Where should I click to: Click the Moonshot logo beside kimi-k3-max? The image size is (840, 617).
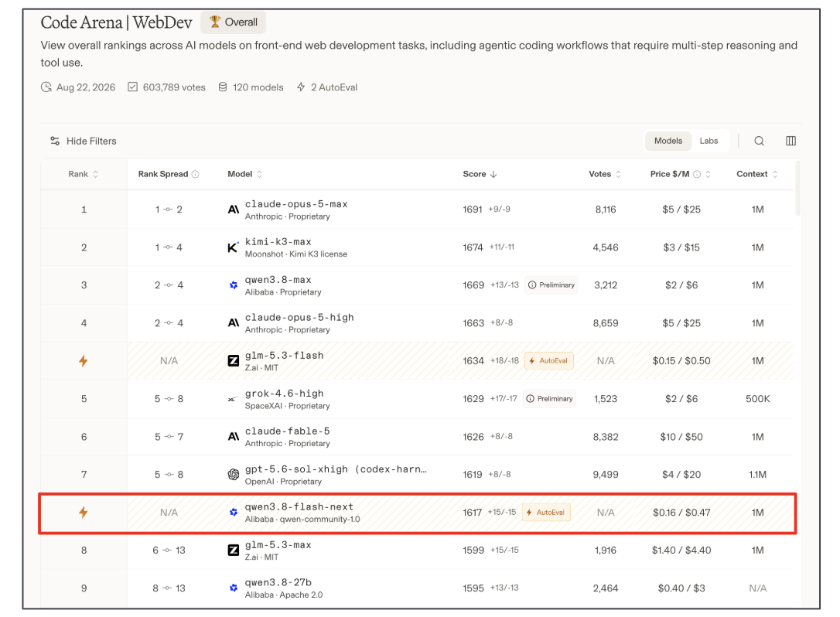233,247
